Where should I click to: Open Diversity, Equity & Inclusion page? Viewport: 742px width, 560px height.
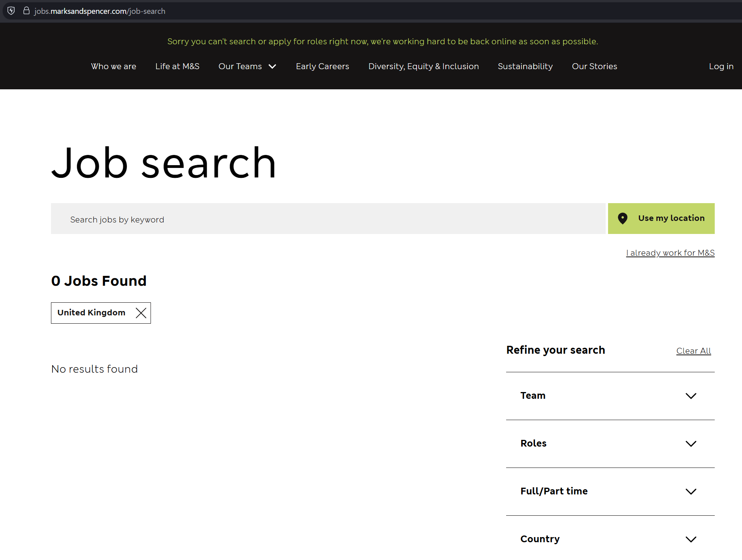(x=424, y=66)
